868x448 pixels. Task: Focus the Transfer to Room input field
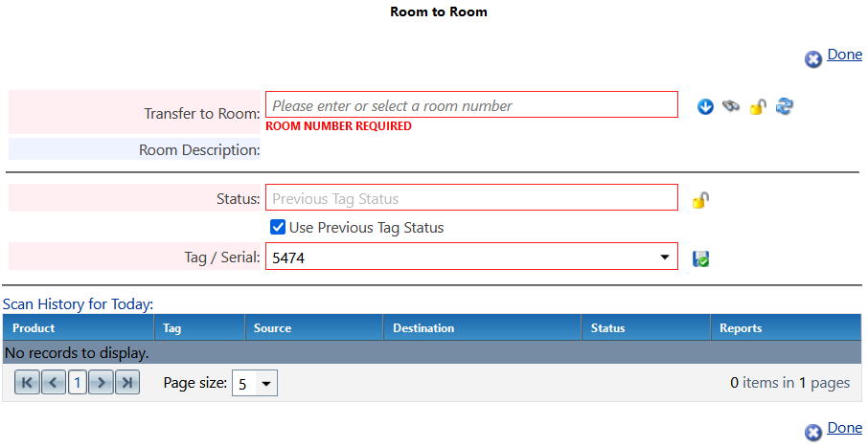coord(471,105)
